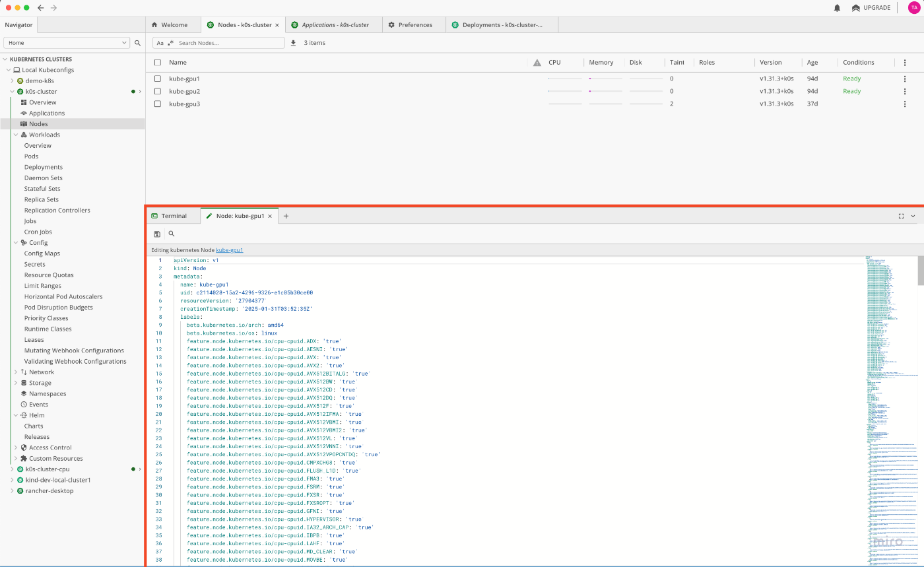The image size is (924, 567).
Task: Expand the demo-k8s cluster
Action: tap(12, 81)
